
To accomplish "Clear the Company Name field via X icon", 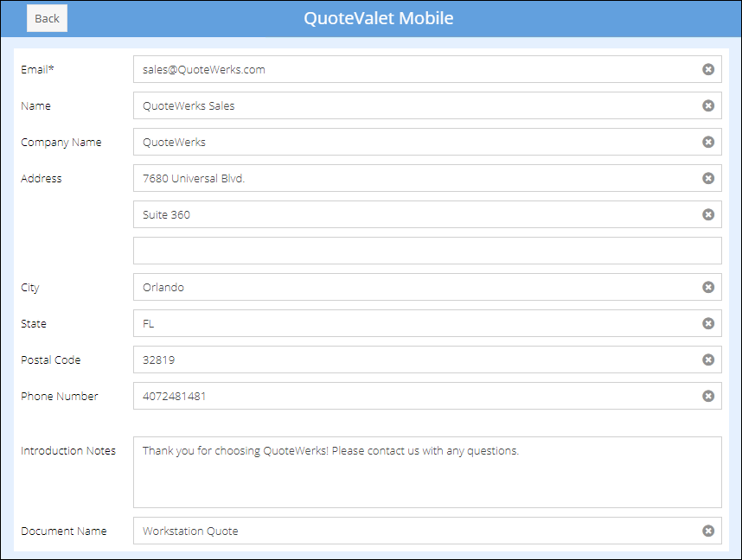I will coord(708,142).
